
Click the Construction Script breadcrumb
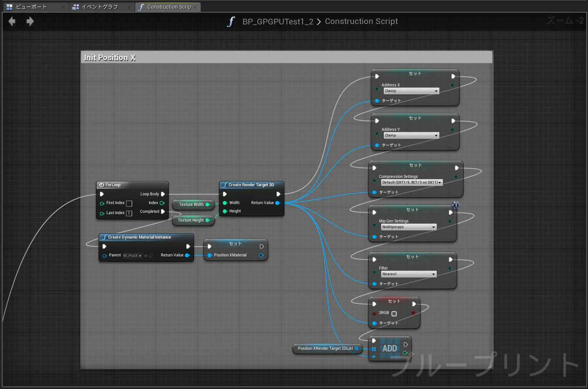click(x=361, y=21)
